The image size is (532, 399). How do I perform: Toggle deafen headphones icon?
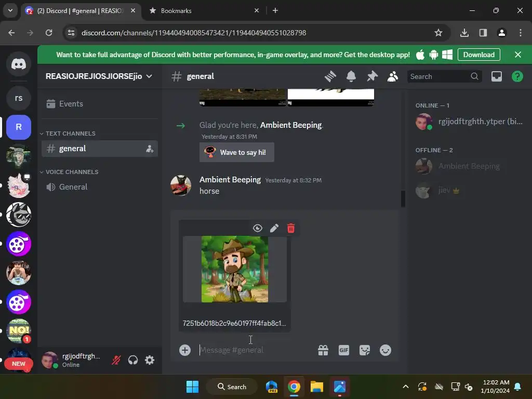click(x=133, y=360)
